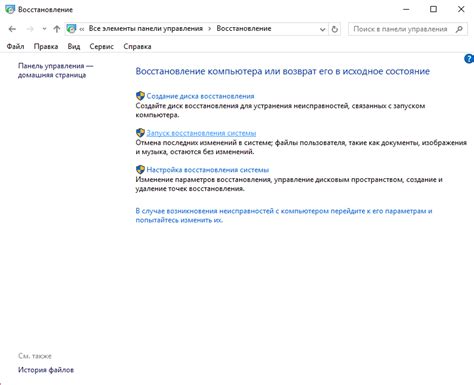Open Создание диска восстановления link

pos(200,96)
